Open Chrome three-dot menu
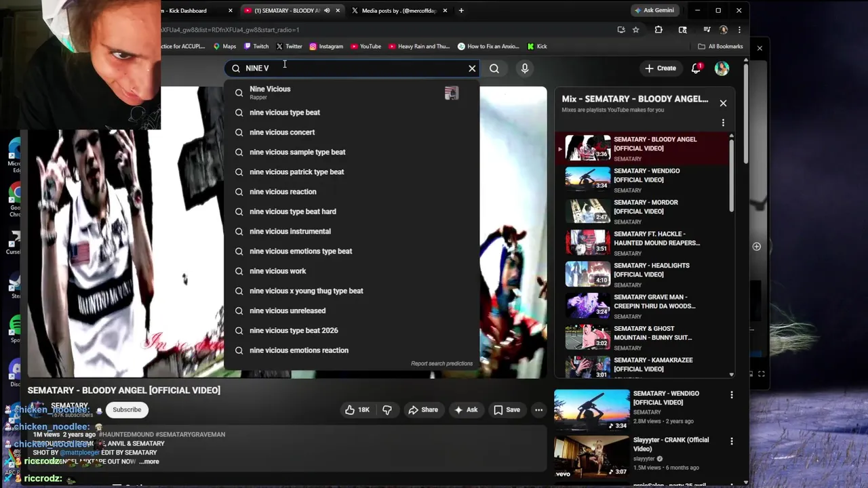Viewport: 868px width, 488px height. 739,30
